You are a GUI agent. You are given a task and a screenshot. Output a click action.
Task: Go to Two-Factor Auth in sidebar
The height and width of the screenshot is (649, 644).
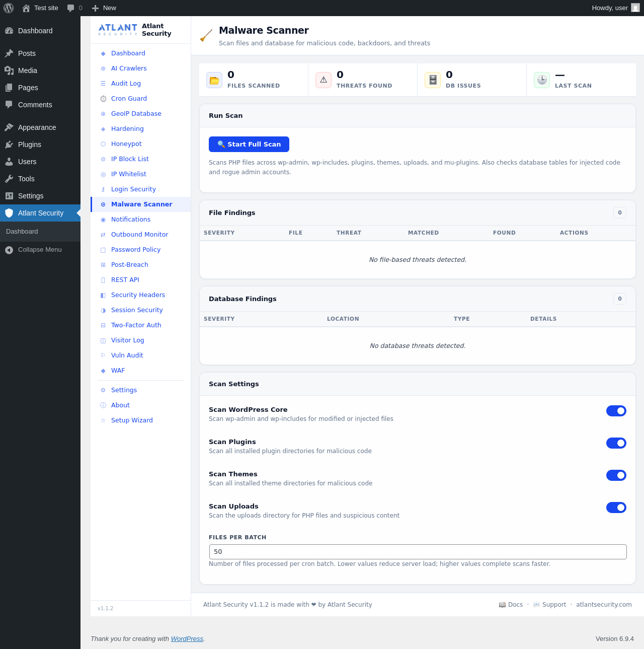point(136,325)
